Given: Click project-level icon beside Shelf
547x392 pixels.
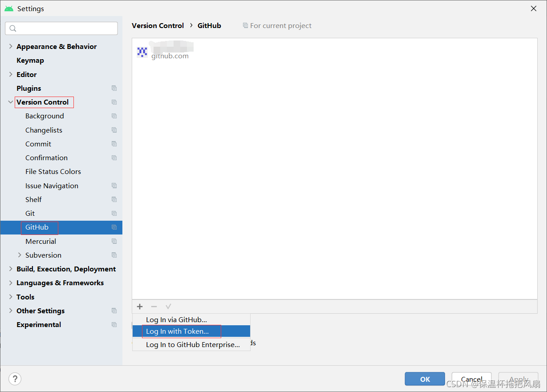Looking at the screenshot, I should (114, 199).
